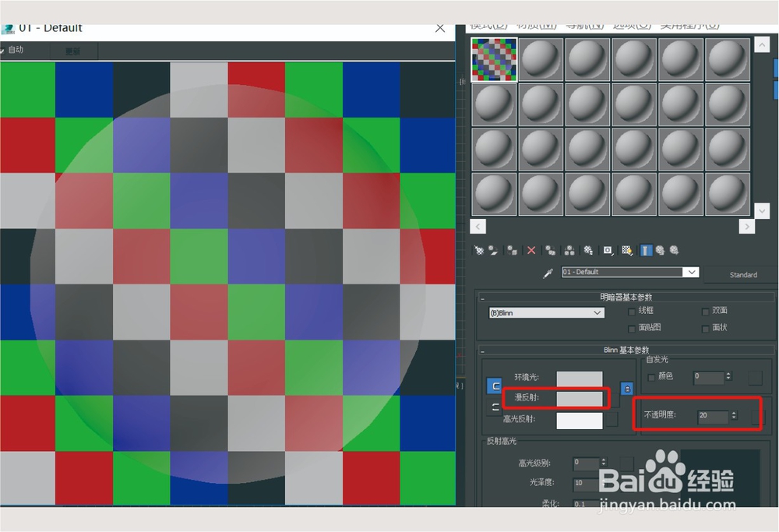The height and width of the screenshot is (532, 779).
Task: Click the Put to Library icon
Action: pyautogui.click(x=588, y=250)
